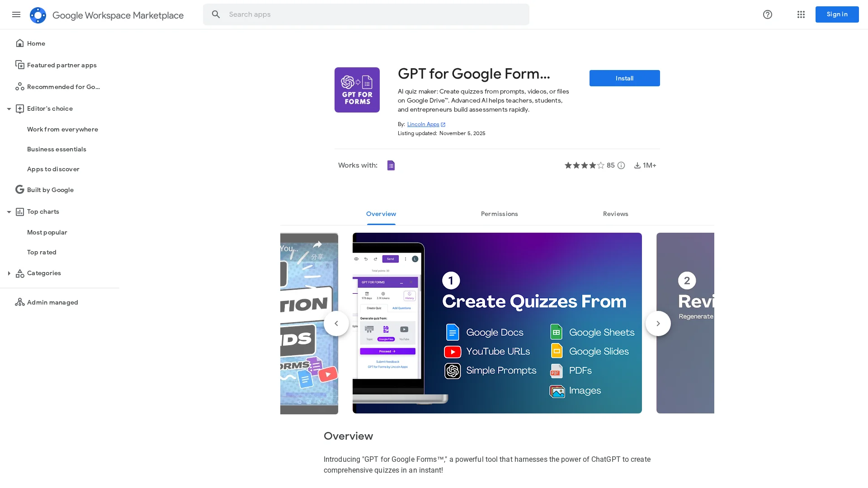Switch to the Permissions tab
868x488 pixels.
(500, 214)
